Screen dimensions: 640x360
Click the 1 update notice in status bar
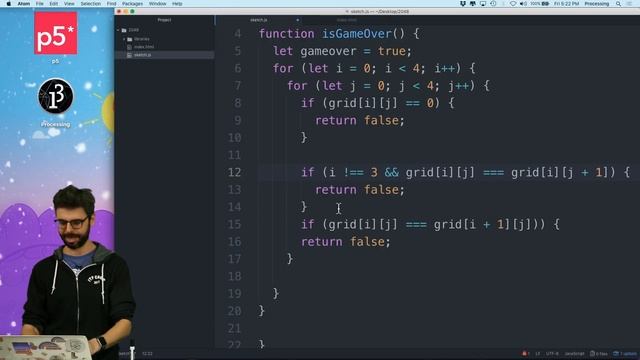625,353
